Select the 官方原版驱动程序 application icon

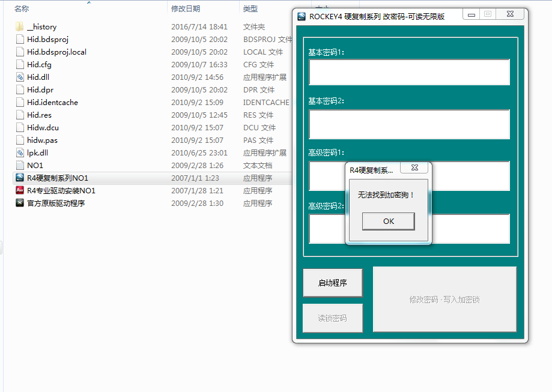[20, 203]
